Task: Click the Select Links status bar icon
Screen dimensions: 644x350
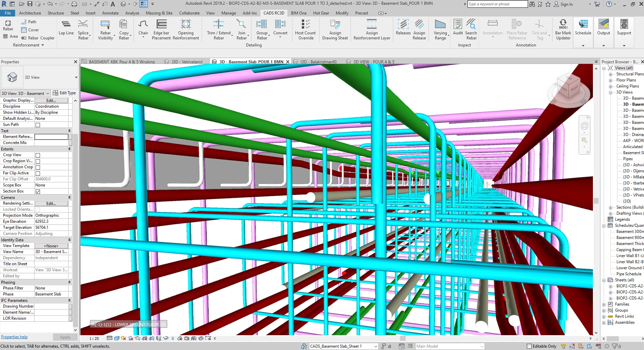Action: click(x=564, y=346)
